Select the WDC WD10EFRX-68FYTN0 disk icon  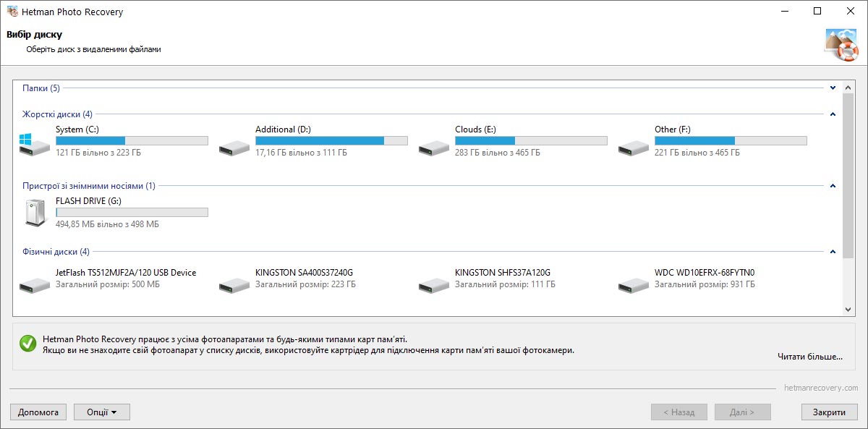pyautogui.click(x=634, y=284)
